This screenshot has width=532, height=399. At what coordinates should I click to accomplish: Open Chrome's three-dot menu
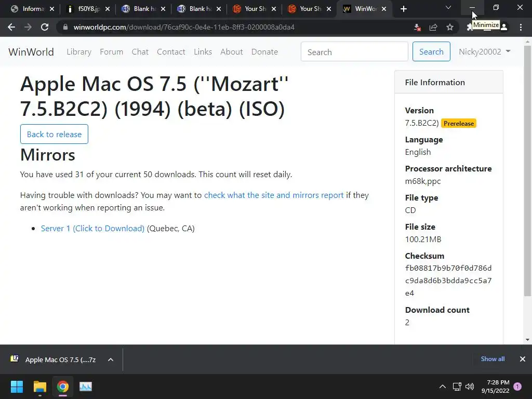point(521,27)
